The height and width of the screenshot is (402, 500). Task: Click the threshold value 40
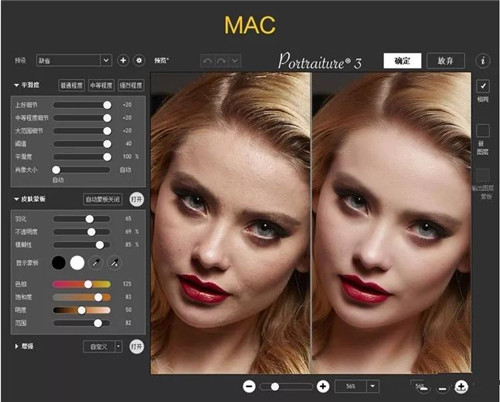click(x=128, y=144)
